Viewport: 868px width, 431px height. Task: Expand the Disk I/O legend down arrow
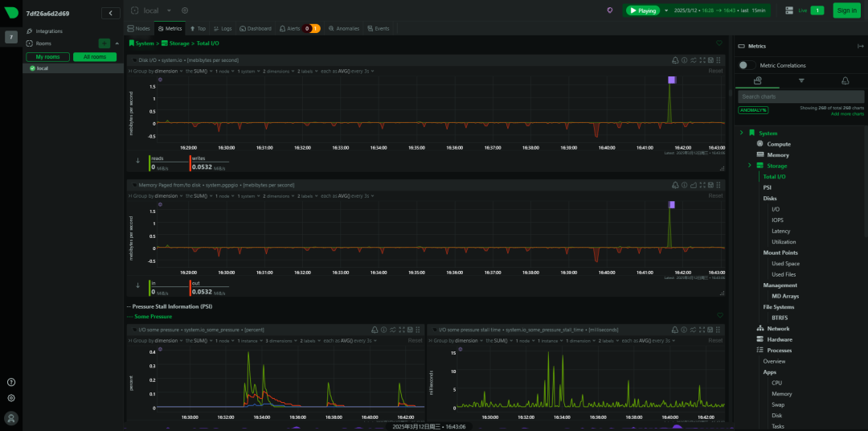138,161
